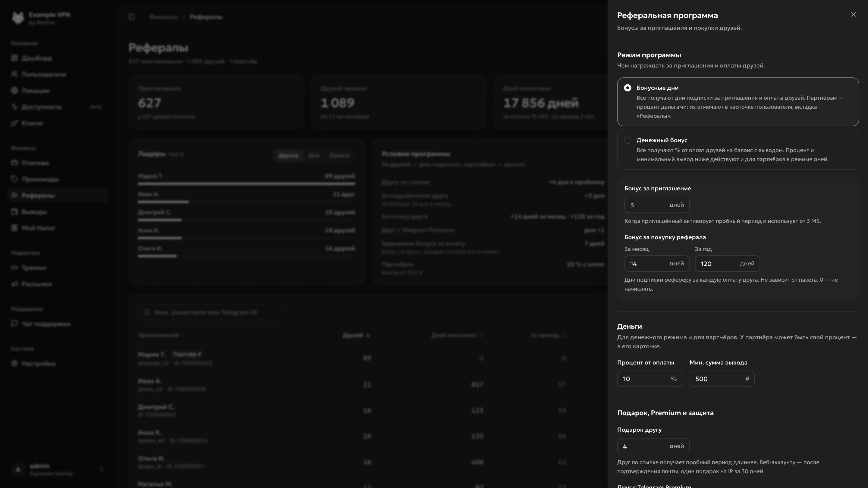
Task: Click the Финансы breadcrumb link
Action: tap(163, 17)
